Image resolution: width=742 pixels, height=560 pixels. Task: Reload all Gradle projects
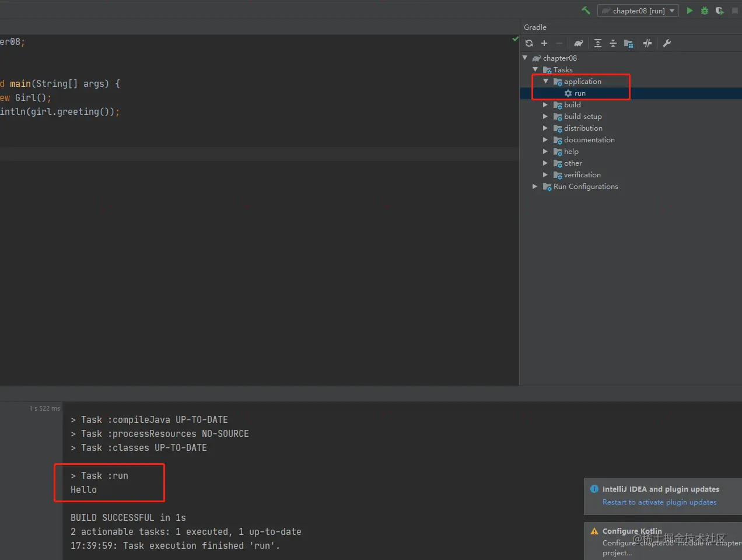529,43
